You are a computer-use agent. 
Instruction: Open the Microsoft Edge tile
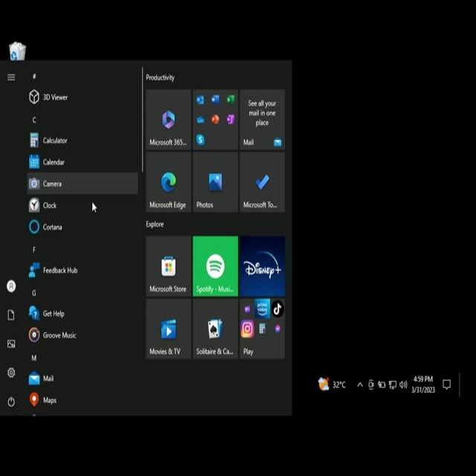pos(169,183)
